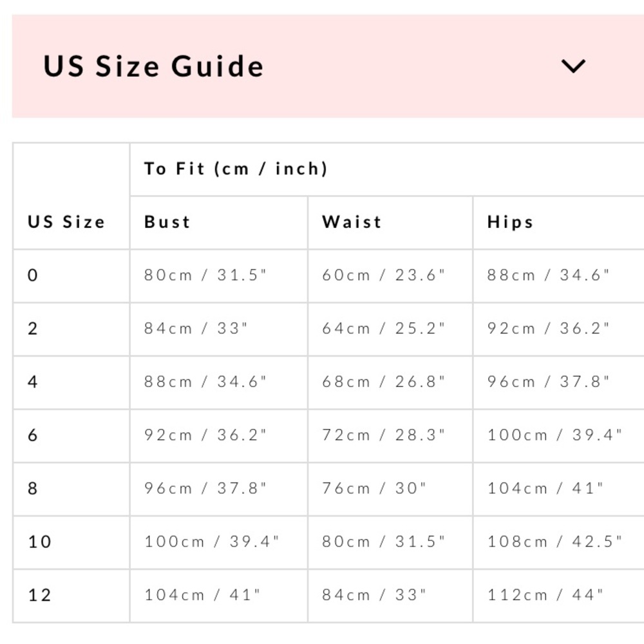Click the To Fit (cm / inch) header
This screenshot has width=644, height=644.
pos(236,169)
